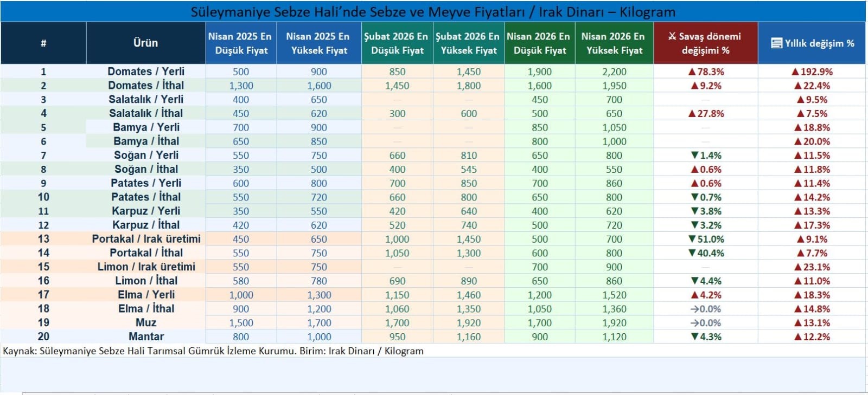
Task: Click the red up arrow beside 192.9%
Action: pyautogui.click(x=795, y=72)
